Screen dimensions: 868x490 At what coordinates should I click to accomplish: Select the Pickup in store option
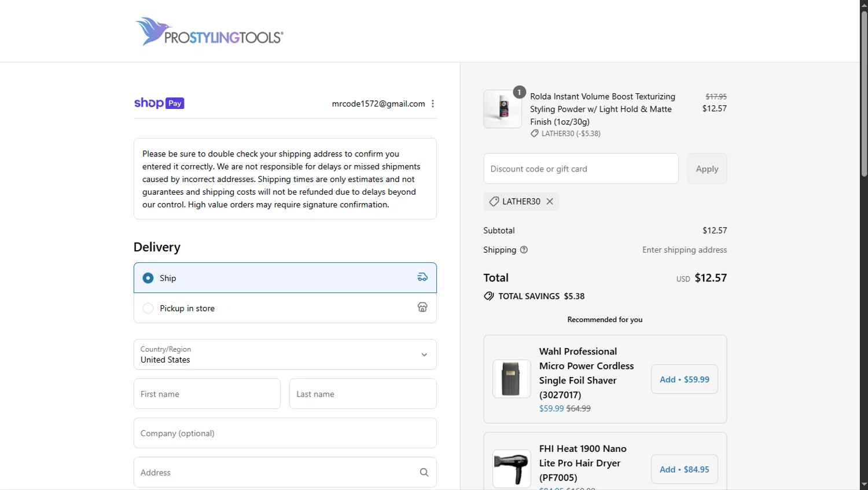(x=285, y=308)
